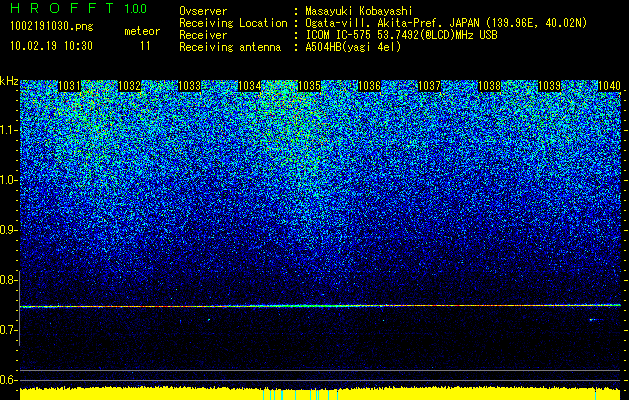
Task: Click the 0.9 frequency axis label
Action: [x=8, y=230]
